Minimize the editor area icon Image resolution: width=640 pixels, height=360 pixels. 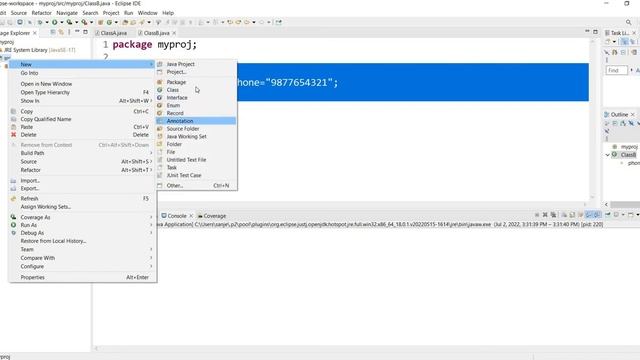tap(587, 32)
